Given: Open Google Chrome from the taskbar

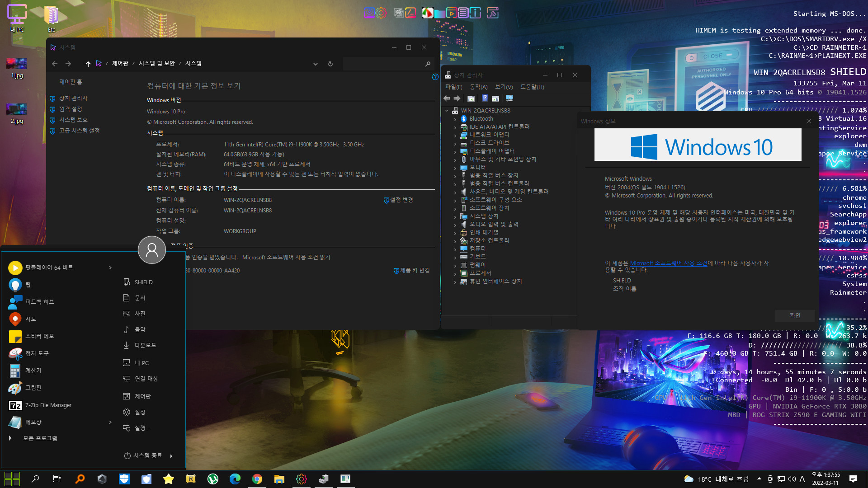Looking at the screenshot, I should coord(257,479).
